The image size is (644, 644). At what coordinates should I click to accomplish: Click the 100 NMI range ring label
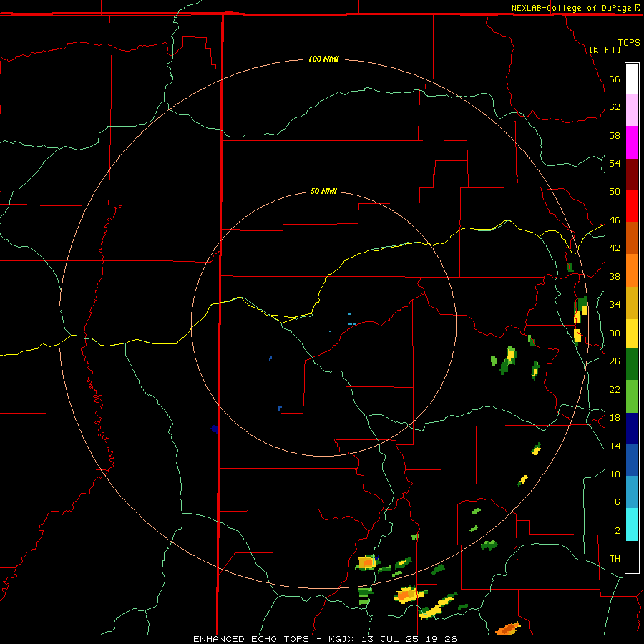(x=323, y=59)
